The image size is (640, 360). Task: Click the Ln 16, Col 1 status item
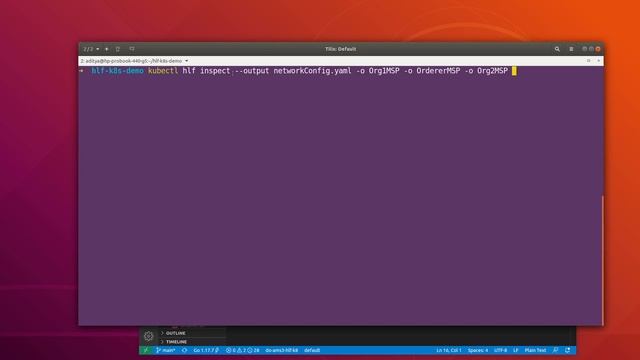449,350
